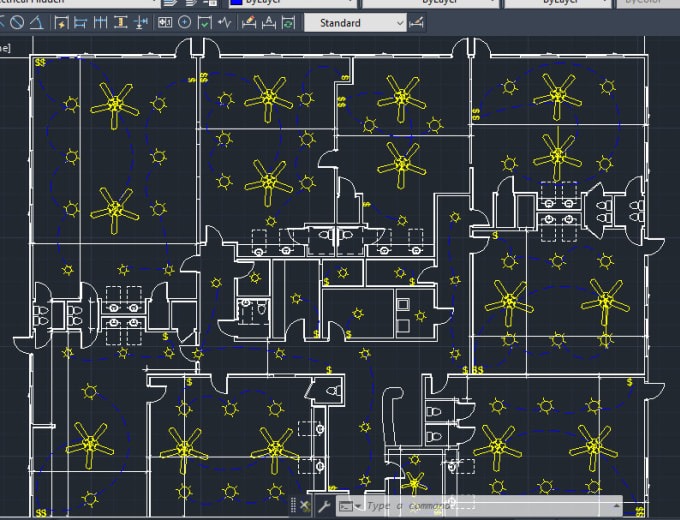Select the Center Mark tool
680x520 pixels.
coord(185,22)
